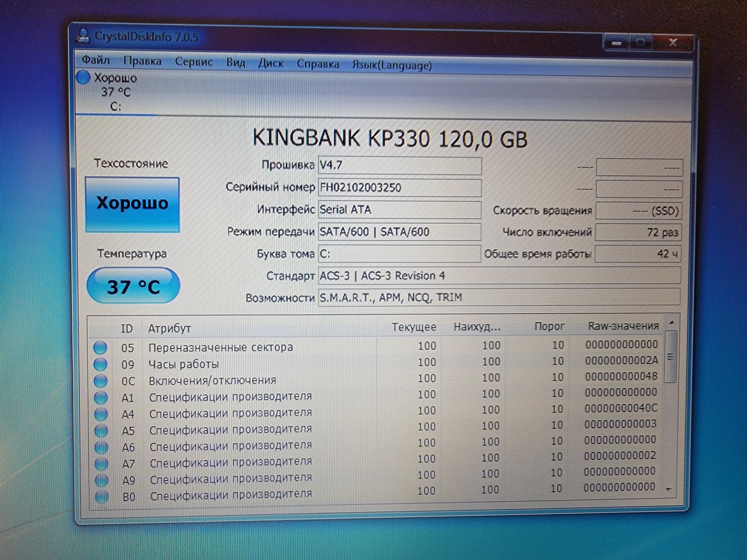Click the status dot for attribute A6
Viewport: 747px width, 560px height.
101,447
